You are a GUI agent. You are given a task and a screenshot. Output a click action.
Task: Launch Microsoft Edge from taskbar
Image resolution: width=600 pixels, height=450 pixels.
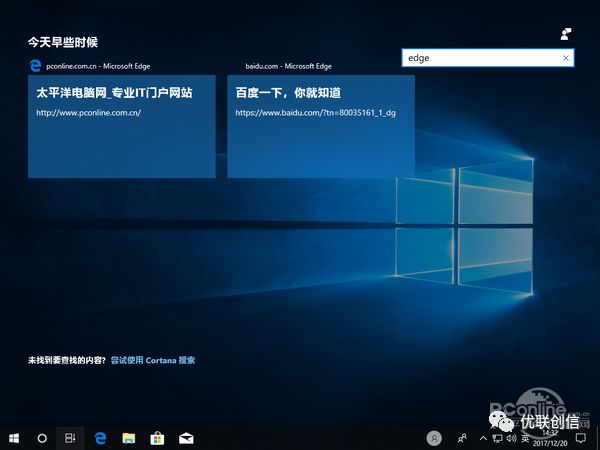click(x=100, y=438)
